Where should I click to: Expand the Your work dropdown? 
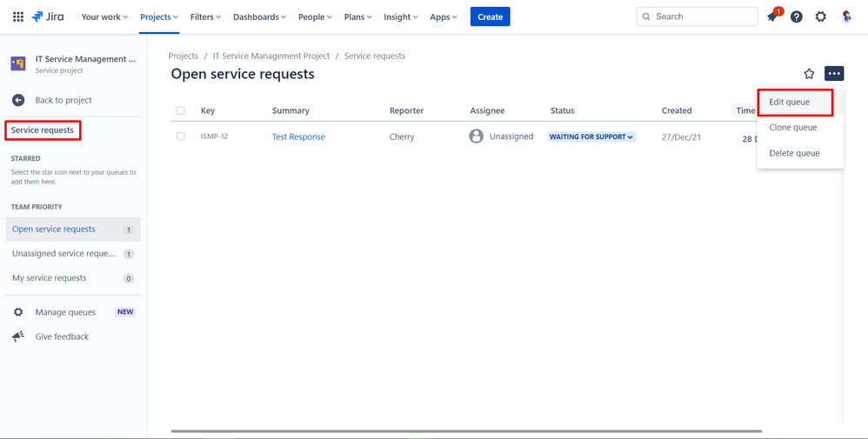point(104,17)
